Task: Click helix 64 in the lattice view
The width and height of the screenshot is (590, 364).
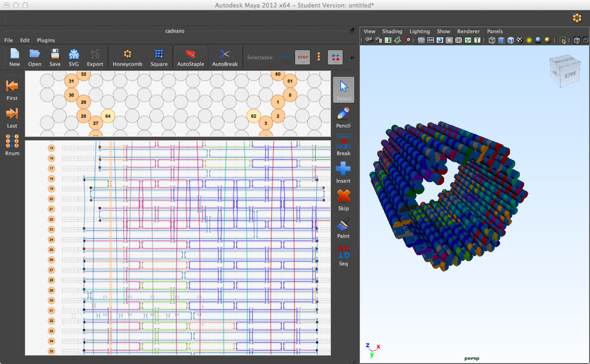Action: [x=108, y=116]
